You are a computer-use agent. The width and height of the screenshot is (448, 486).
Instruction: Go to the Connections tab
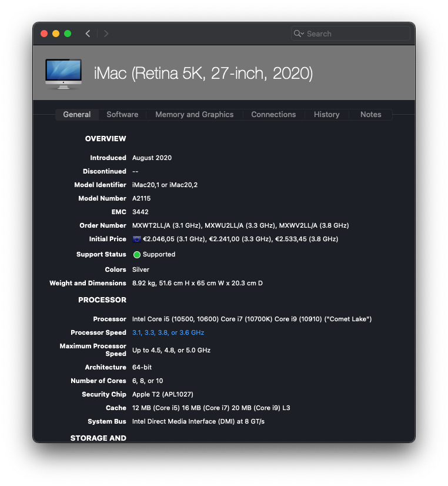[273, 115]
